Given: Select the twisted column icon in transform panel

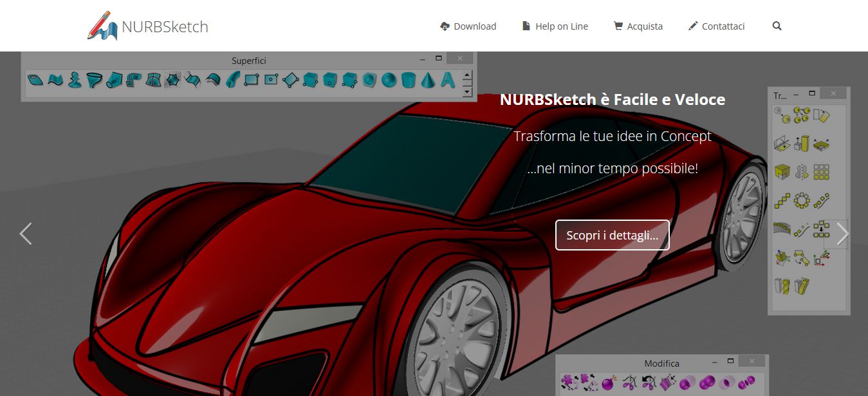Looking at the screenshot, I should coord(782,285).
